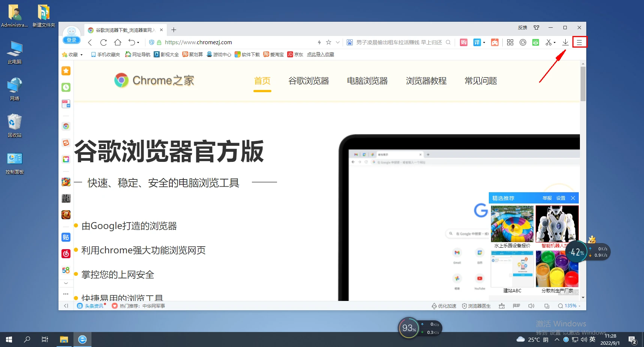Bookmark this page with the star icon
Image resolution: width=644 pixels, height=347 pixels.
329,42
